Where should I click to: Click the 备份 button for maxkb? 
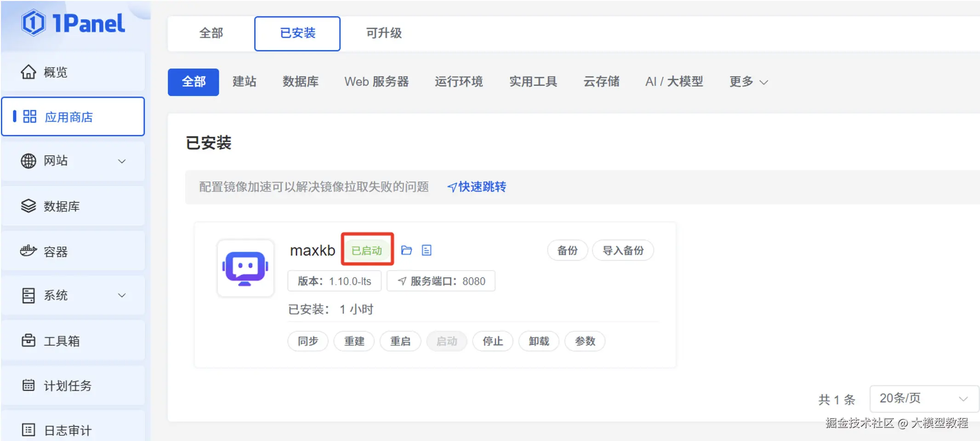click(568, 250)
